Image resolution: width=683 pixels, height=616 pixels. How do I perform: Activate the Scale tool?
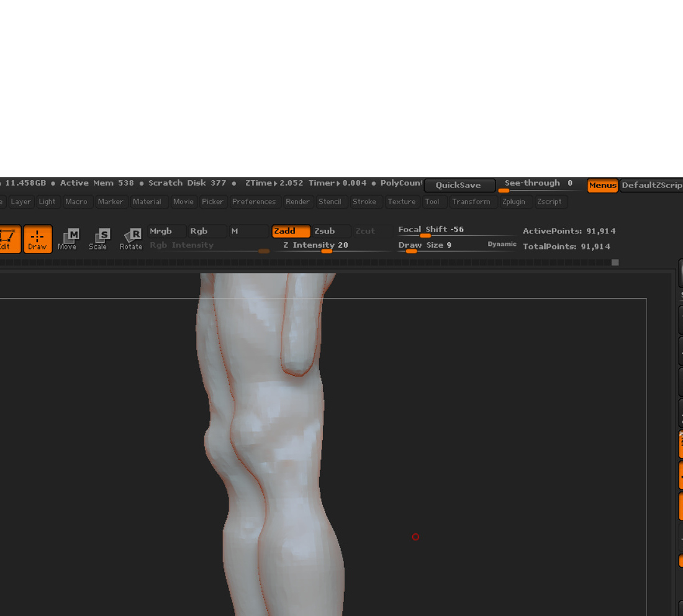click(99, 238)
